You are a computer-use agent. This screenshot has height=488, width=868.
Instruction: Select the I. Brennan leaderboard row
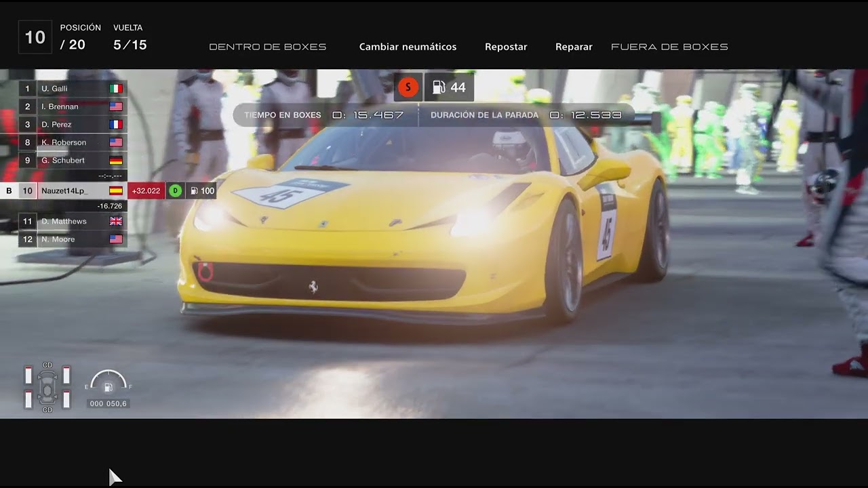click(x=73, y=106)
